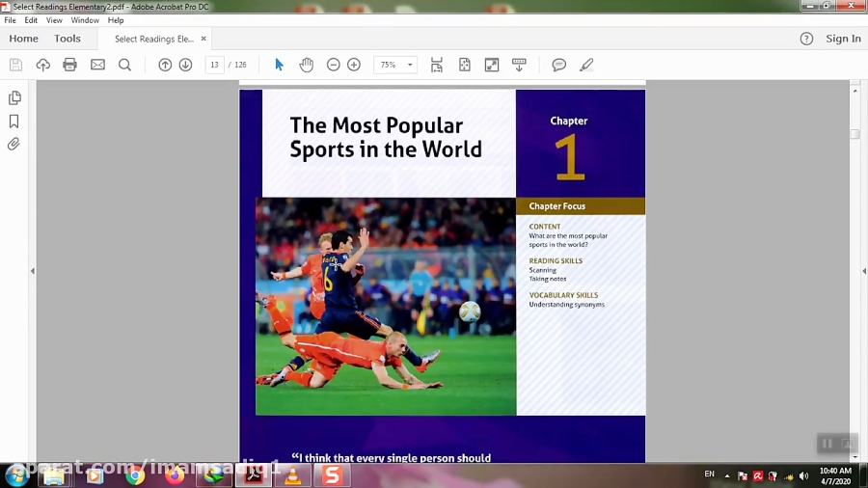The image size is (868, 488).
Task: Go to previous page arrow
Action: click(165, 65)
